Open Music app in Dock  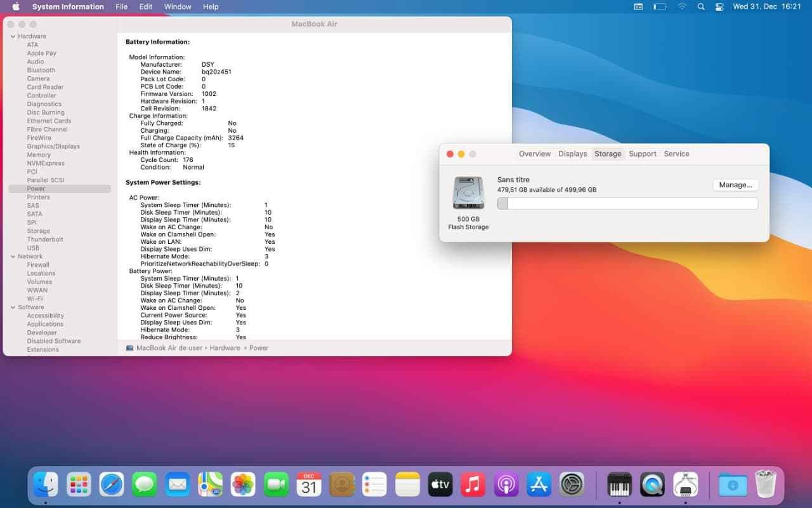tap(473, 485)
